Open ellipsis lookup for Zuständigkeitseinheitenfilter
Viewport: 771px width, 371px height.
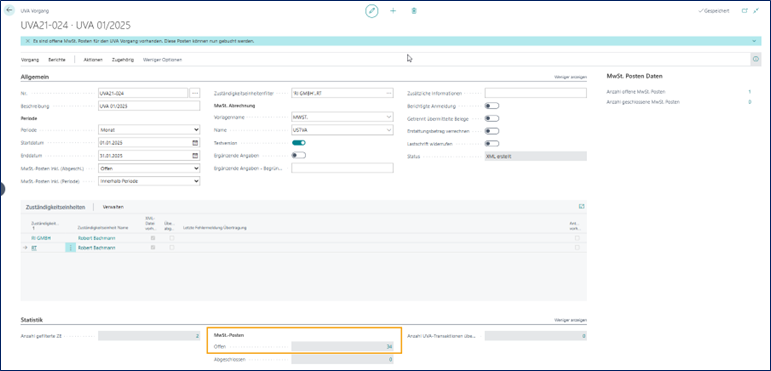pos(388,93)
